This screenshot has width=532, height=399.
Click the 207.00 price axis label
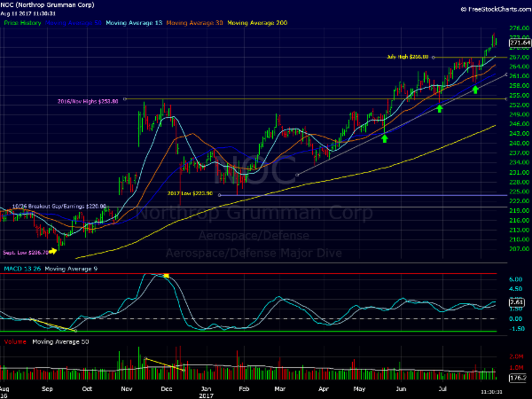click(x=520, y=249)
